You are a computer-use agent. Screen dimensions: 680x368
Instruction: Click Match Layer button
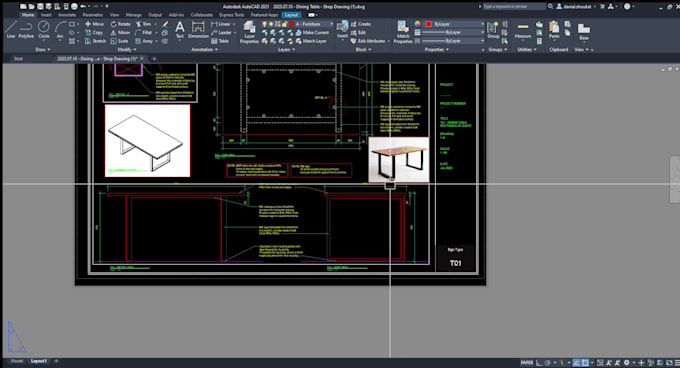point(311,41)
